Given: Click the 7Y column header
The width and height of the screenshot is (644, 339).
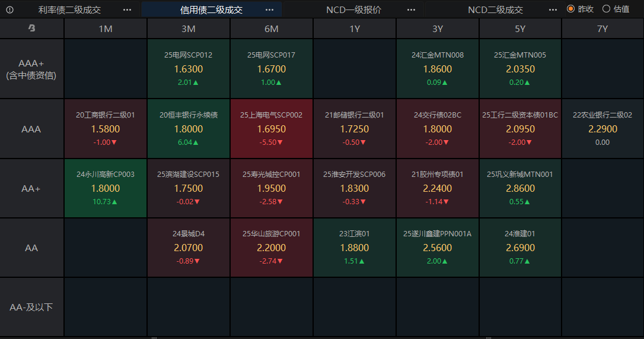Looking at the screenshot, I should [x=602, y=28].
